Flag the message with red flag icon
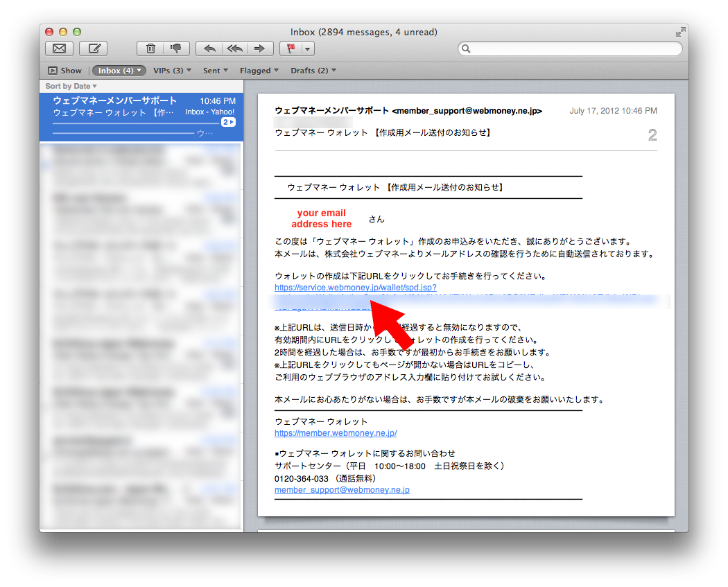The image size is (728, 587). [291, 49]
